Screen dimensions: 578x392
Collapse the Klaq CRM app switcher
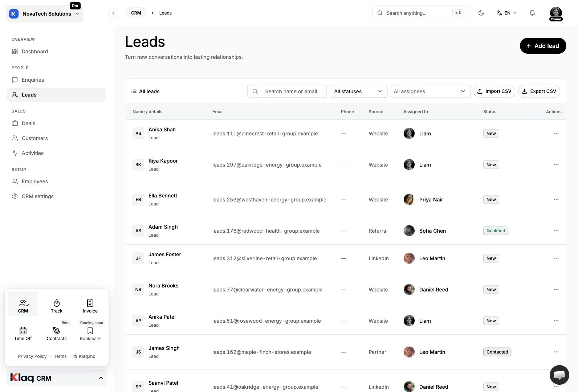pyautogui.click(x=57, y=378)
